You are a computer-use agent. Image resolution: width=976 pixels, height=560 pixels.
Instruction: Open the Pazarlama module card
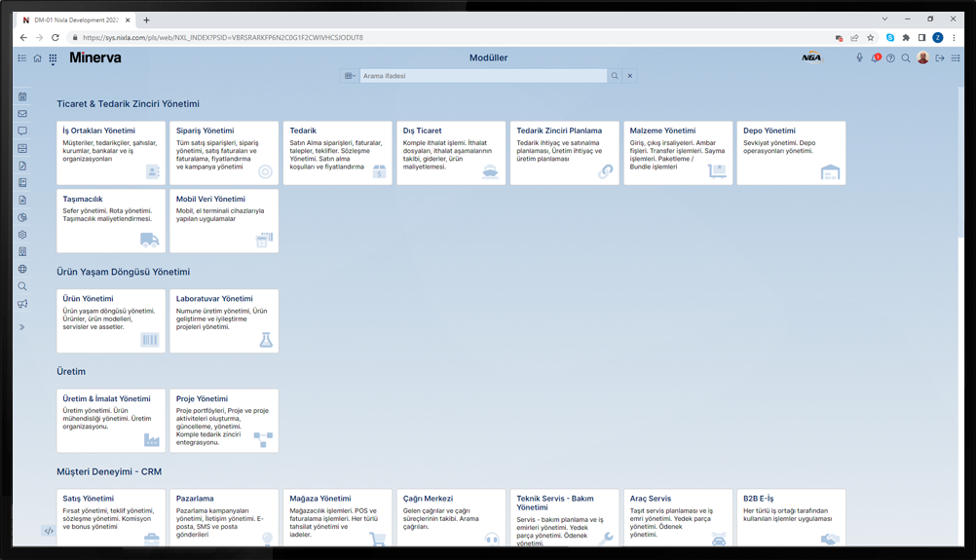[224, 518]
